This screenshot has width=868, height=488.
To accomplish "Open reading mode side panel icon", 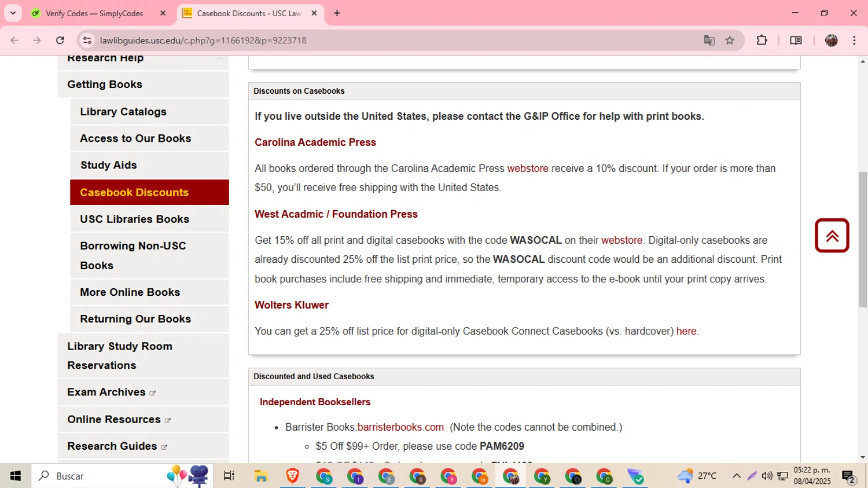I will (x=796, y=41).
